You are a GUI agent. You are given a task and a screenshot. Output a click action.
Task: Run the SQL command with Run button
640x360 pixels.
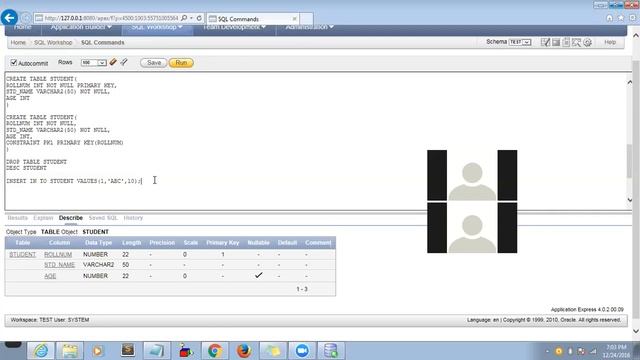181,63
